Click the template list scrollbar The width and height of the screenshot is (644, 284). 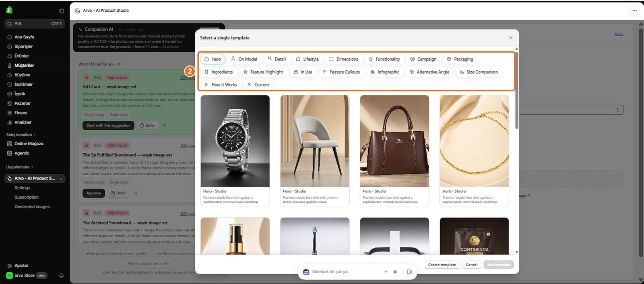click(x=517, y=91)
